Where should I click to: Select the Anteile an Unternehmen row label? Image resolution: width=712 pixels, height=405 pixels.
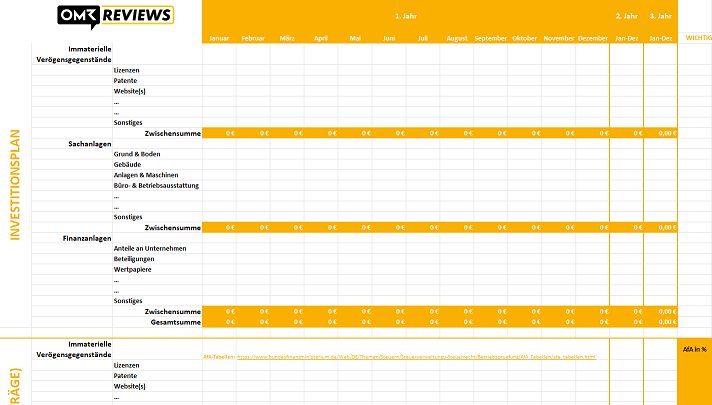150,248
